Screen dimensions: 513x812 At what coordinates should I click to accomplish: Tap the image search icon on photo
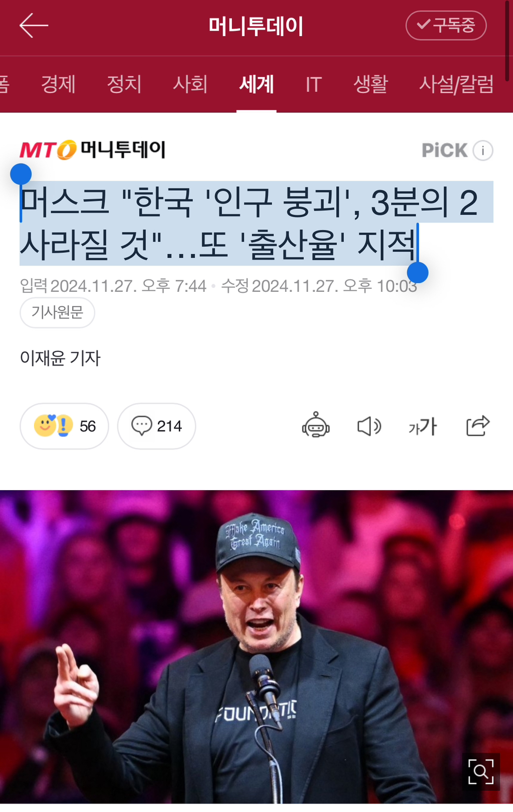pos(481,771)
